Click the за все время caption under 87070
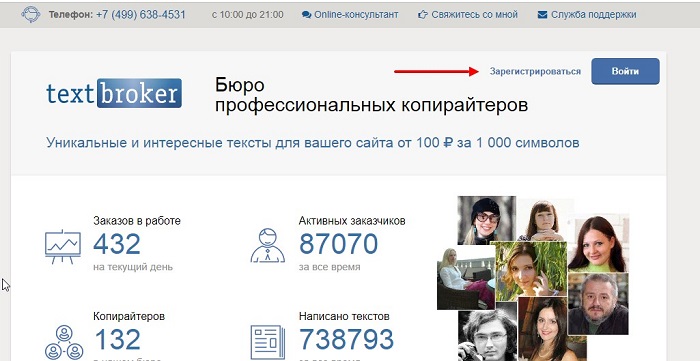 [x=329, y=267]
